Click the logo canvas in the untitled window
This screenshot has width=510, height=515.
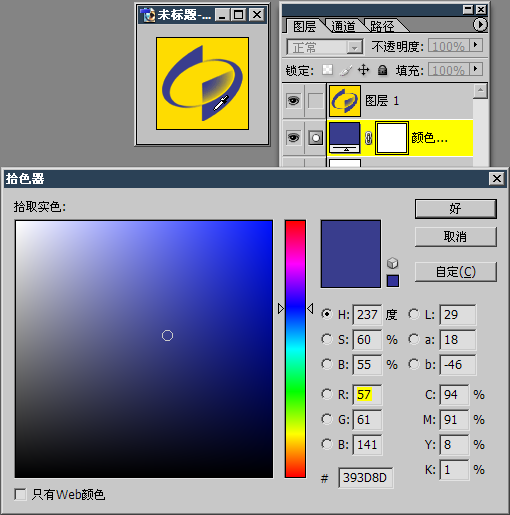(x=202, y=83)
